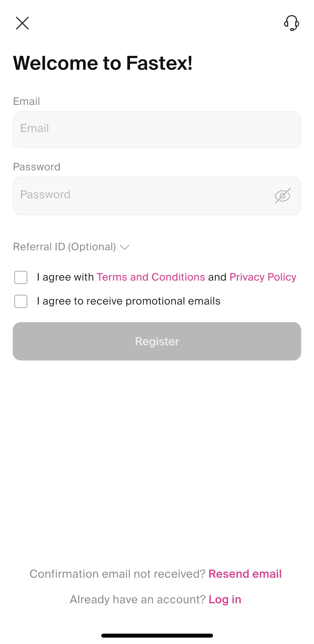
Task: Tap the home indicator bar at the bottom
Action: pyautogui.click(x=157, y=636)
